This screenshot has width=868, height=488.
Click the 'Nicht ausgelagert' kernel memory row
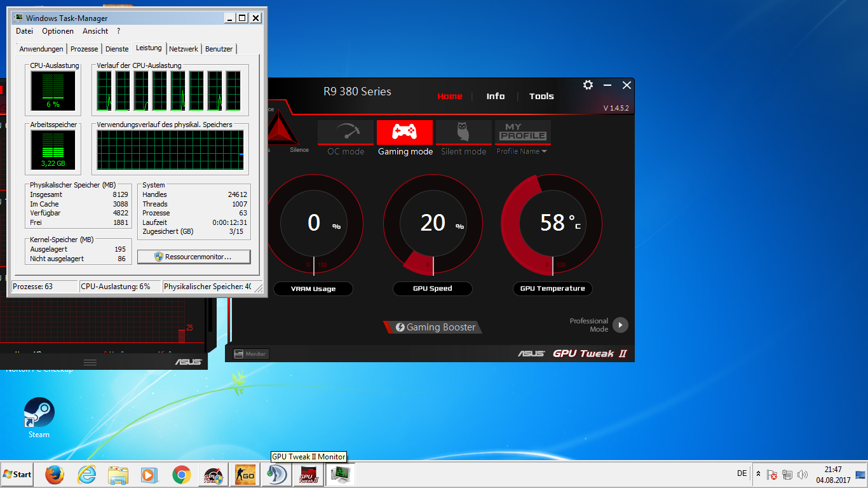point(78,259)
